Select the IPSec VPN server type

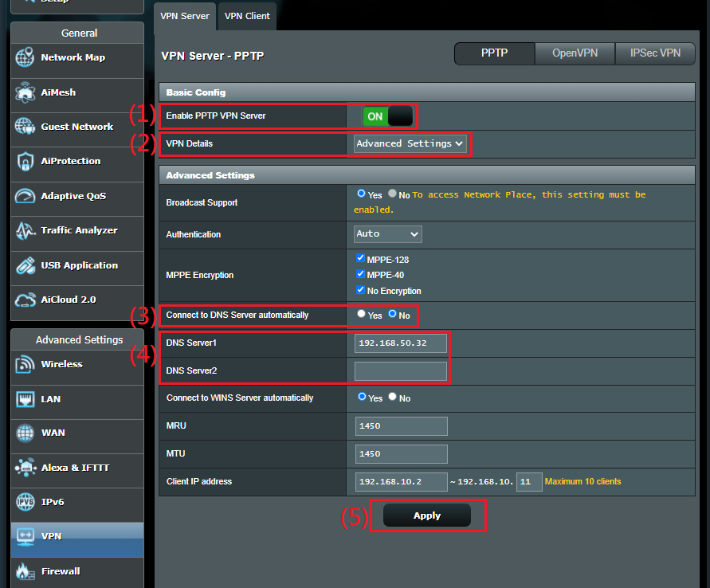[x=655, y=53]
